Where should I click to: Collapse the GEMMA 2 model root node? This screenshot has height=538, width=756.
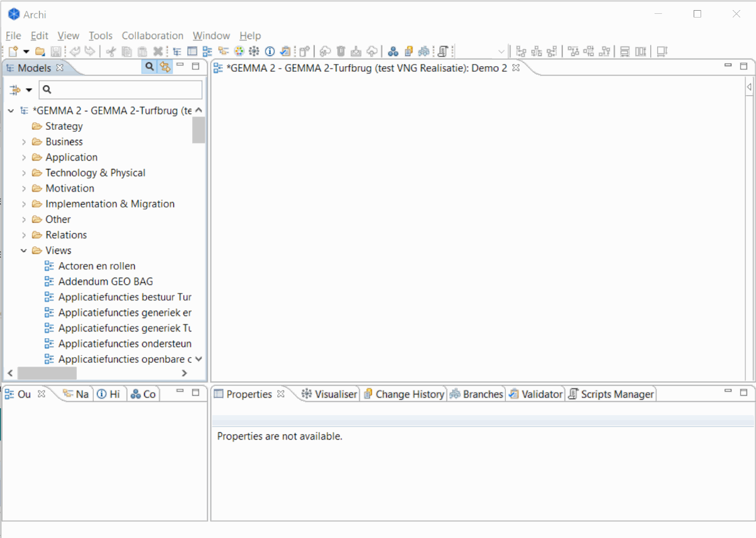[x=11, y=111]
